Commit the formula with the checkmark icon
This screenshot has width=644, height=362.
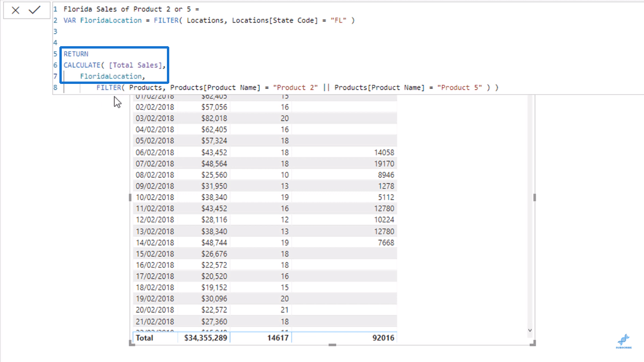[x=34, y=10]
